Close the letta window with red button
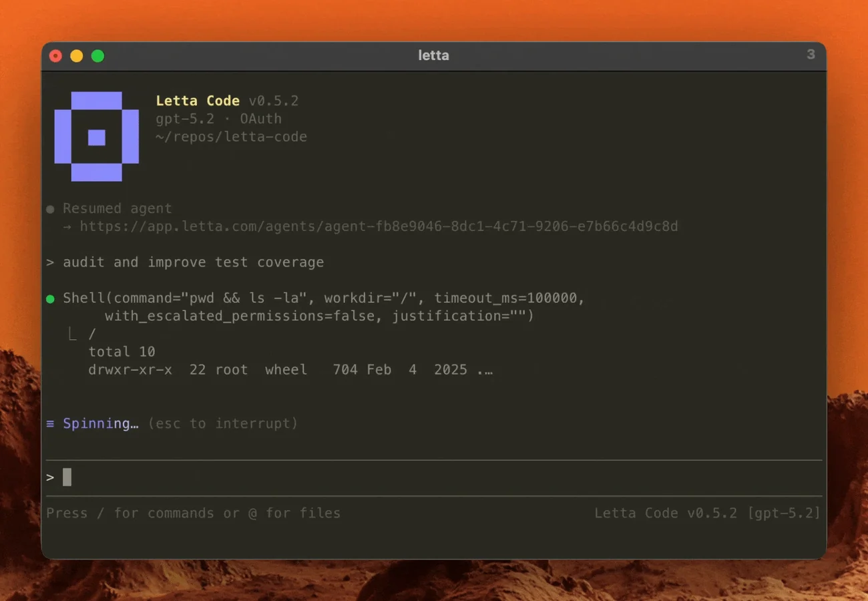Screen dimensions: 868x601 [x=56, y=56]
